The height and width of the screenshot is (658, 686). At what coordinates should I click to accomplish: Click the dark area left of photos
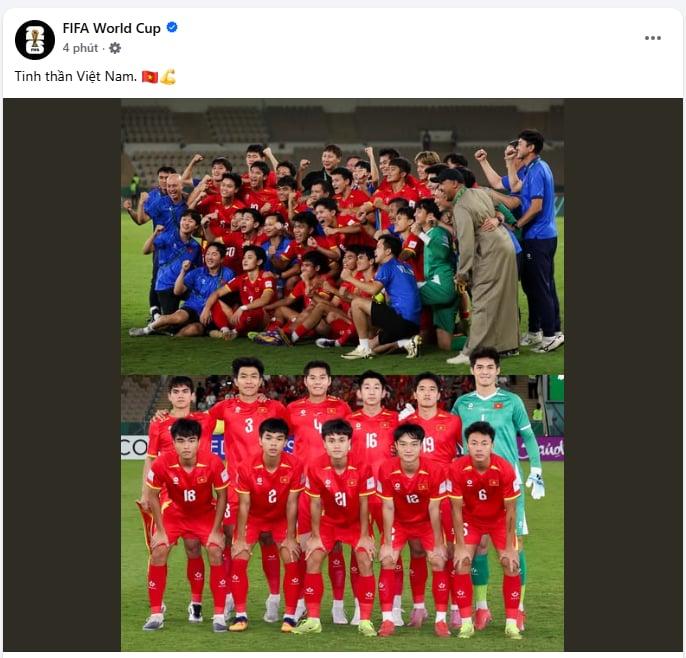62,374
